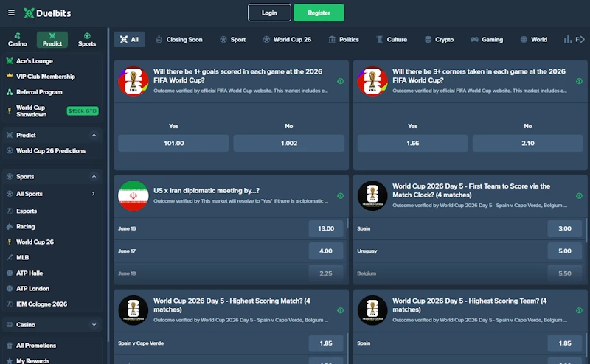Select the All category filter
The height and width of the screenshot is (364, 590).
130,40
